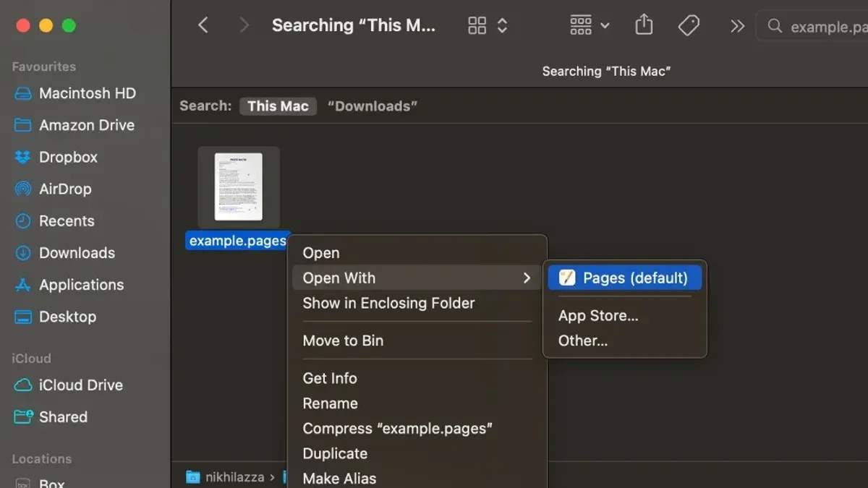Click the Share toolbar icon
This screenshot has height=488, width=868.
coord(644,25)
